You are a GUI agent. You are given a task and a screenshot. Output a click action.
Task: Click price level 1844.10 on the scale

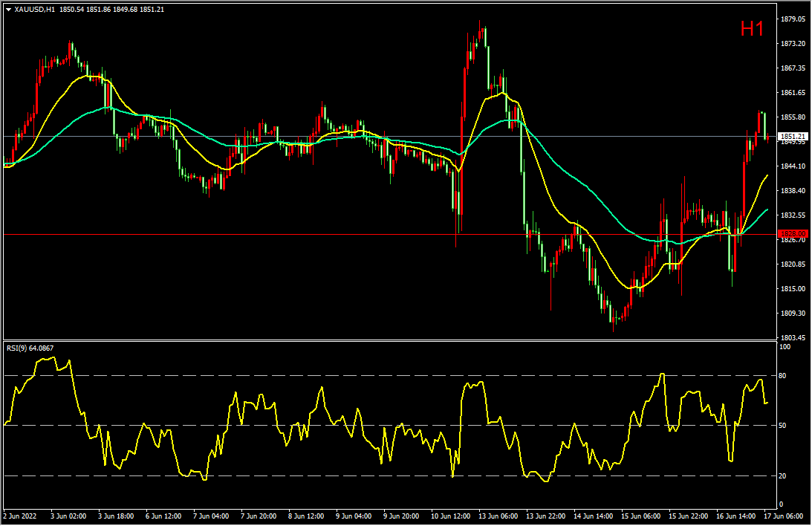coord(793,166)
